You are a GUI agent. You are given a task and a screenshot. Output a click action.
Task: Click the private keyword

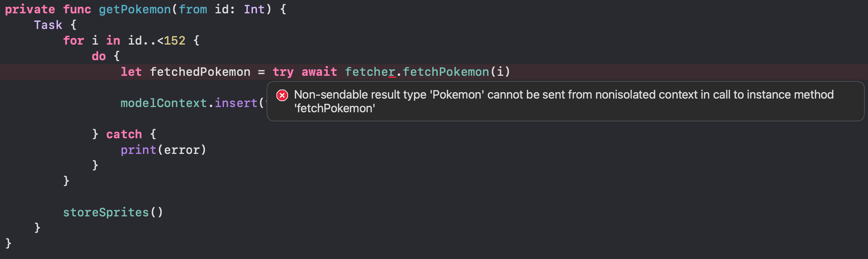[x=30, y=9]
